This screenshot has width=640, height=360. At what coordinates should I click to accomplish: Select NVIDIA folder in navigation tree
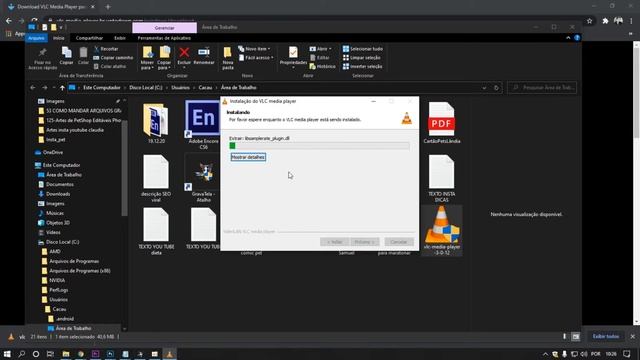pyautogui.click(x=57, y=280)
